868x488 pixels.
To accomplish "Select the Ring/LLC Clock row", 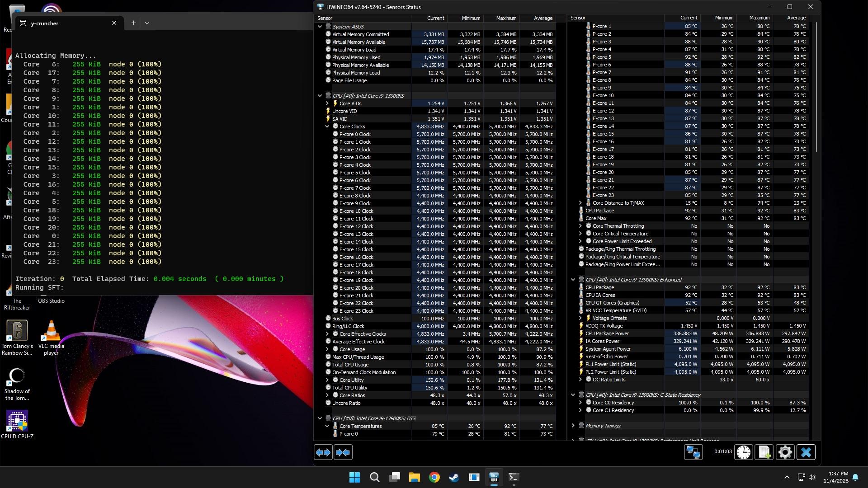I will pyautogui.click(x=435, y=326).
